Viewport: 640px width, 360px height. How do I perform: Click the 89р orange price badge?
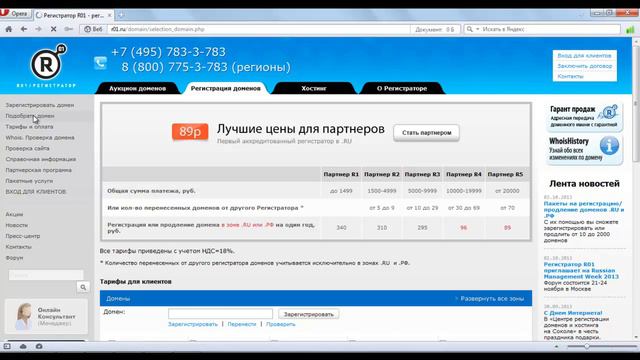tap(190, 132)
